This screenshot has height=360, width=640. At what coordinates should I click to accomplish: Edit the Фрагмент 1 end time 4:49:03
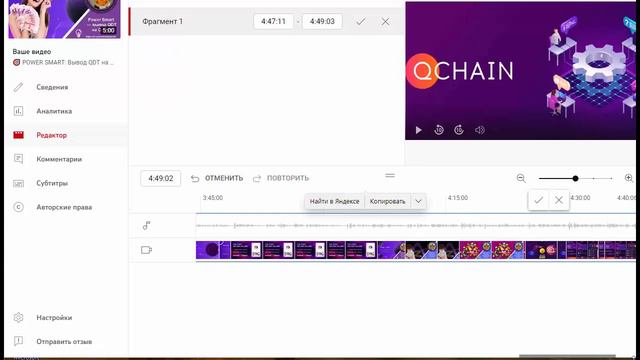pyautogui.click(x=322, y=21)
